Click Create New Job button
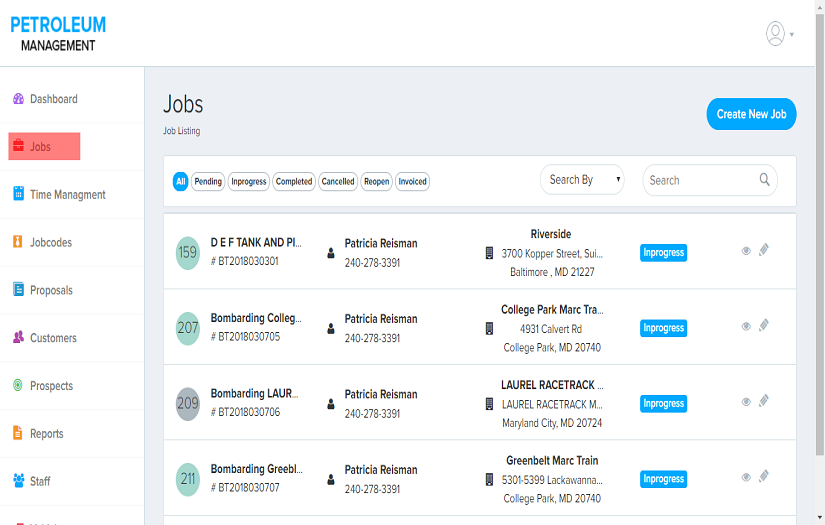The width and height of the screenshot is (825, 525). pos(751,114)
